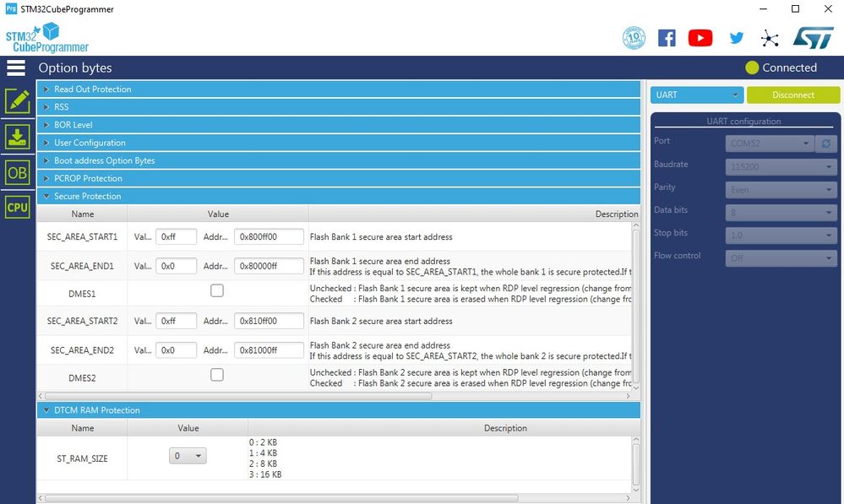
Task: Open the Flow control dropdown
Action: click(781, 258)
